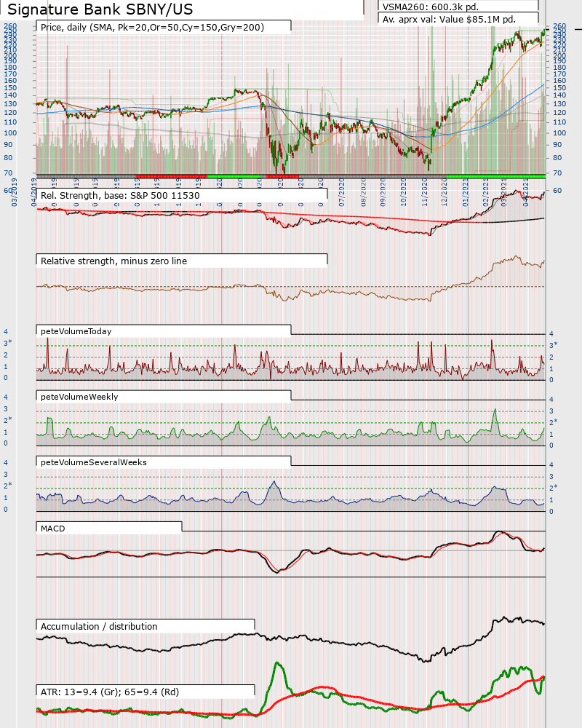Click the 08/2020 date axis label
This screenshot has height=728, width=582.
click(x=364, y=191)
